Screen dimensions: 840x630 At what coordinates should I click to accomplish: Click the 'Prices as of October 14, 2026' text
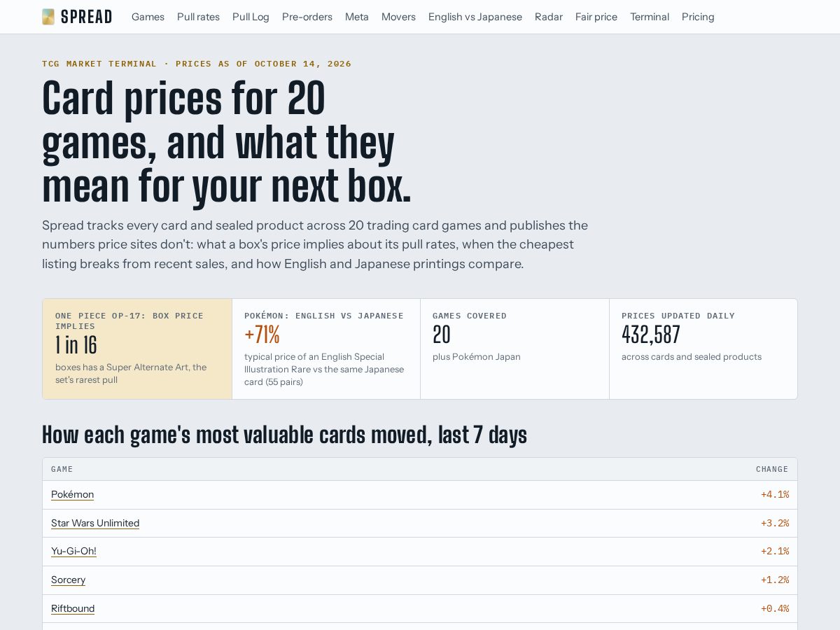[264, 64]
